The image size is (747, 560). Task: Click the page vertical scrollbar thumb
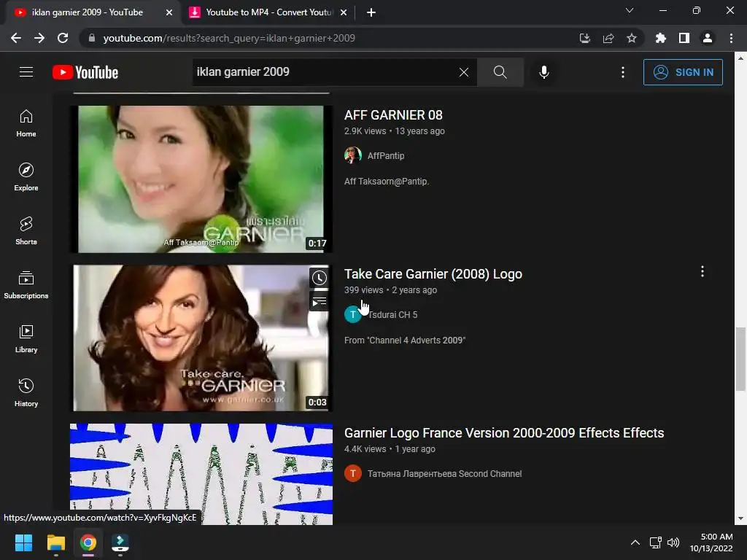[x=740, y=359]
